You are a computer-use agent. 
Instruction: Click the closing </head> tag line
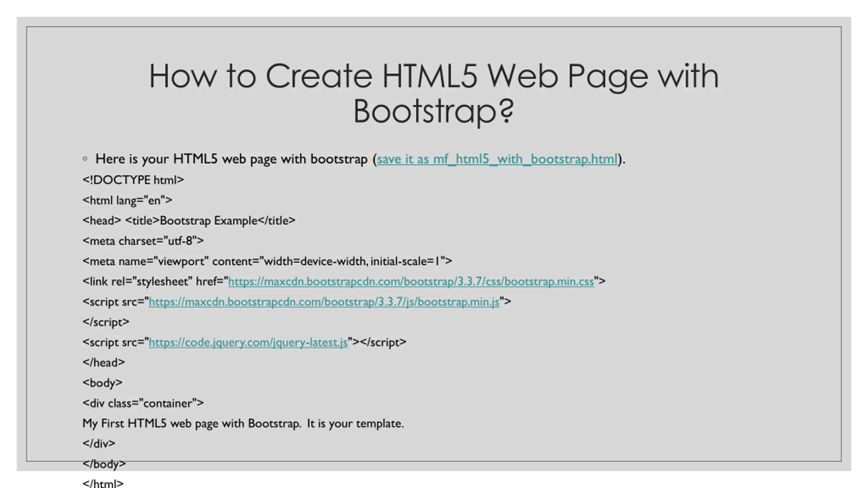[x=103, y=363]
